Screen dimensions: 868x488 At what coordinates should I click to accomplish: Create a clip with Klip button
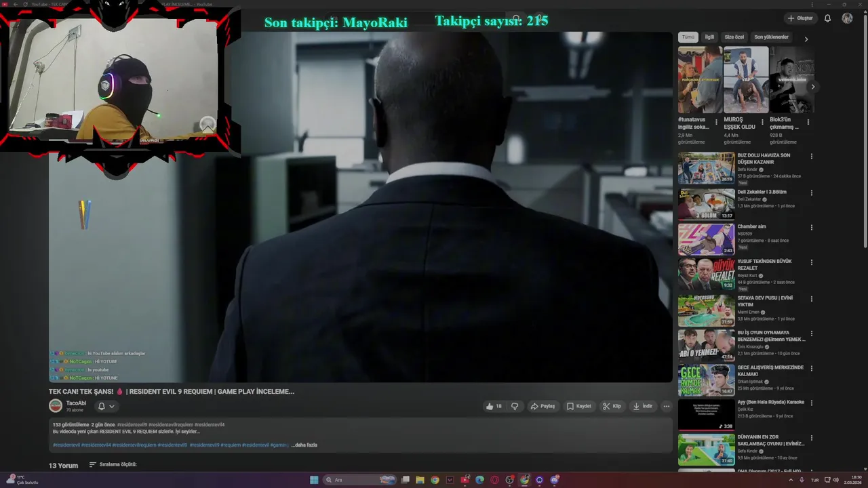point(612,406)
